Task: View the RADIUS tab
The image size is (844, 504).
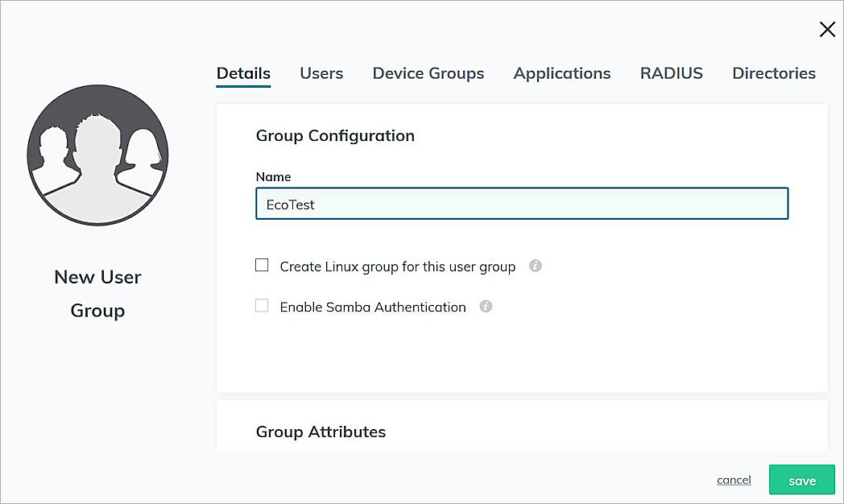Action: (x=671, y=73)
